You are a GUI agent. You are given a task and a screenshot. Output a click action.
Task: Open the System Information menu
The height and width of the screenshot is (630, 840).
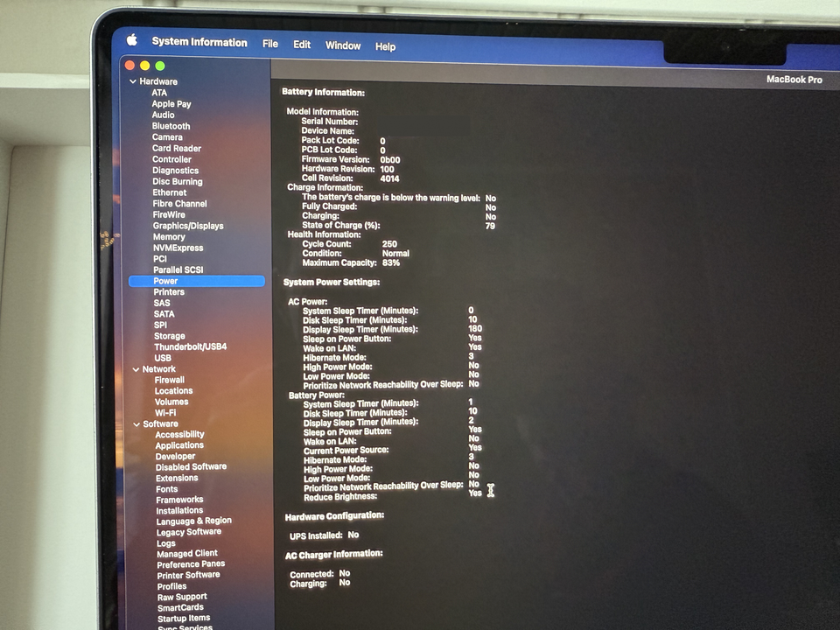[x=199, y=42]
